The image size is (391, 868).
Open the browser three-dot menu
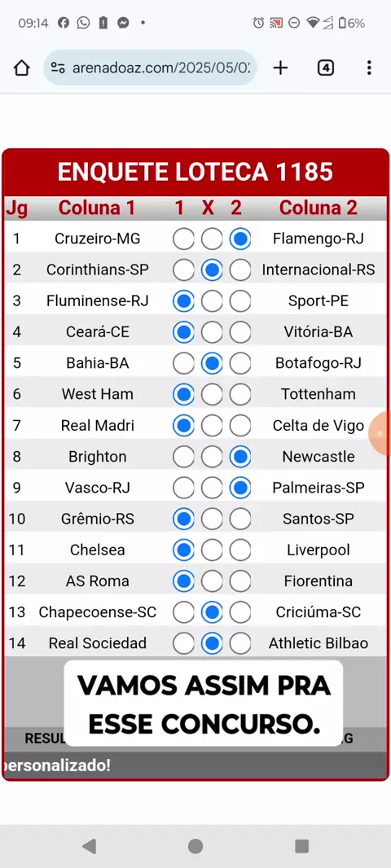[369, 68]
